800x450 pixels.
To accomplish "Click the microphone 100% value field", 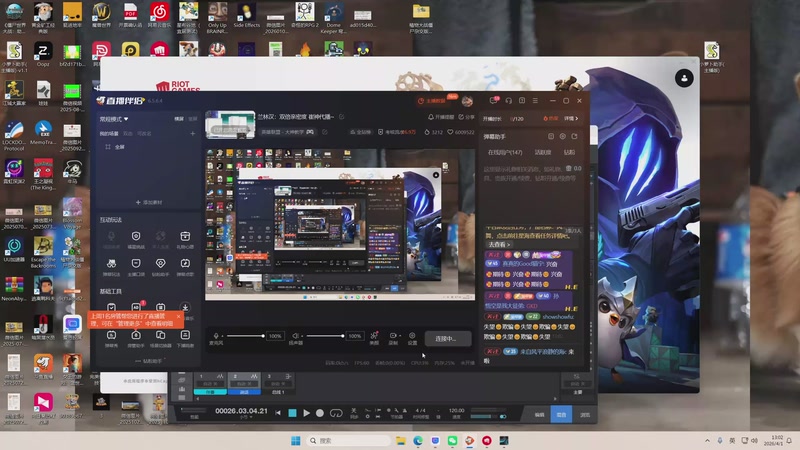I will point(275,336).
